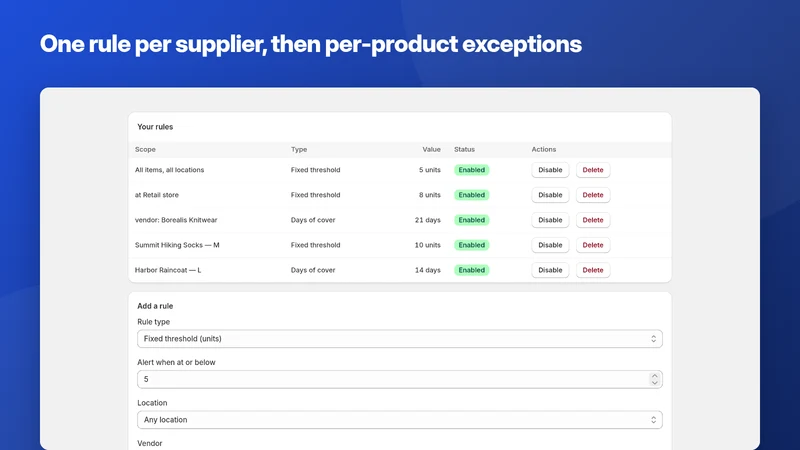Click the stepper arrows on alert threshold field
The height and width of the screenshot is (450, 800).
[x=654, y=379]
